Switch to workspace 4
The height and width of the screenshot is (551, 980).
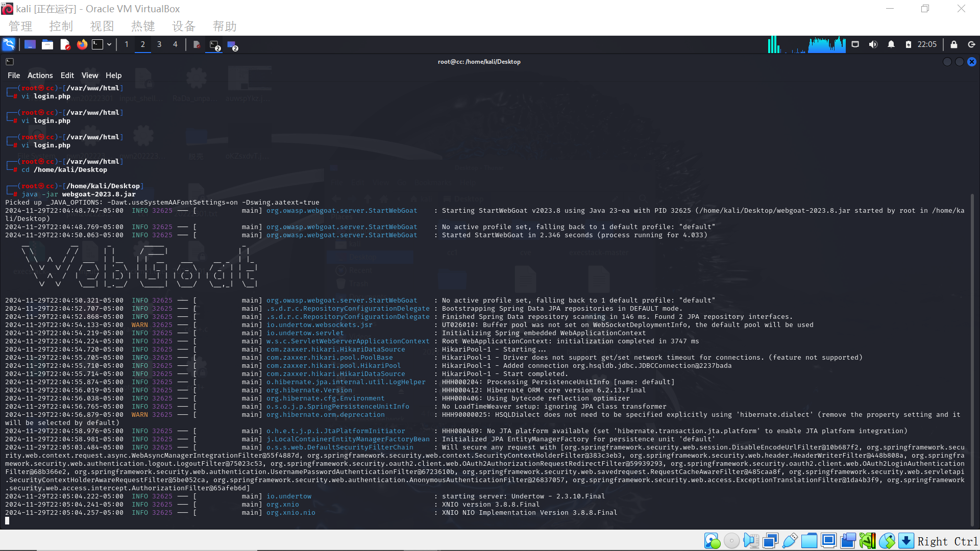coord(175,44)
